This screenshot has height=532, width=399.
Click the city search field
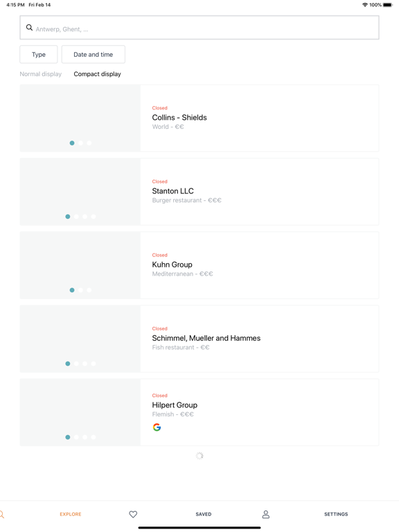(199, 28)
